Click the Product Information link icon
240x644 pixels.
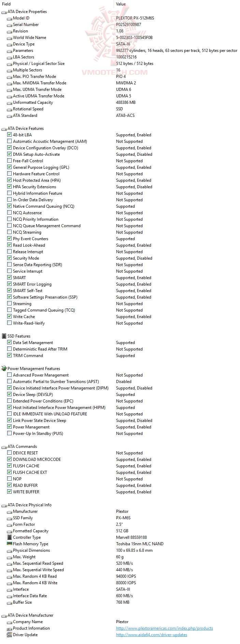(x=10, y=629)
